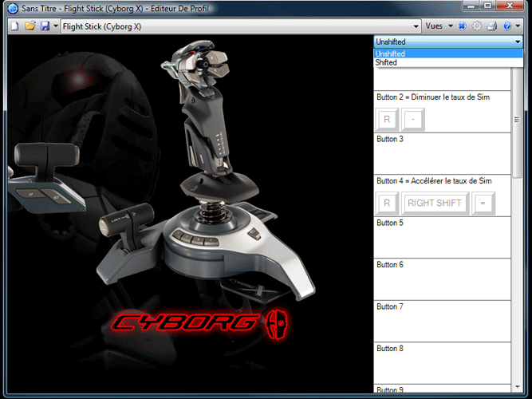Save profile with the floppy disk icon

point(45,26)
